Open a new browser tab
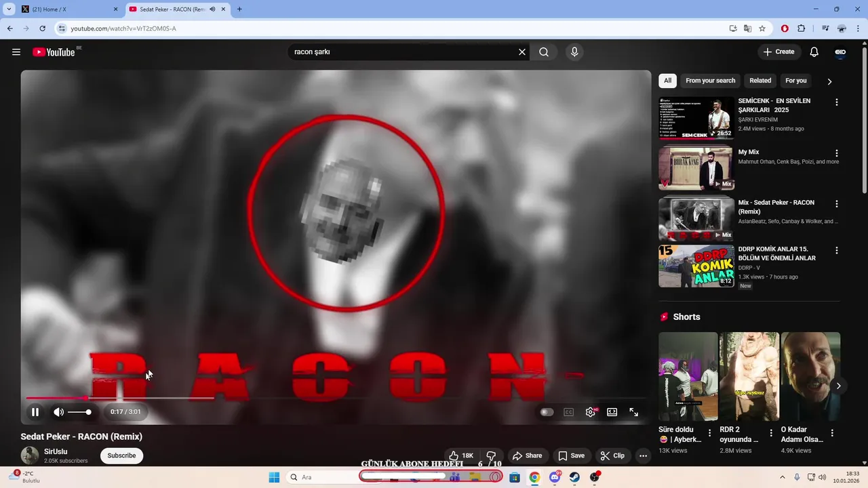This screenshot has width=868, height=488. point(239,9)
